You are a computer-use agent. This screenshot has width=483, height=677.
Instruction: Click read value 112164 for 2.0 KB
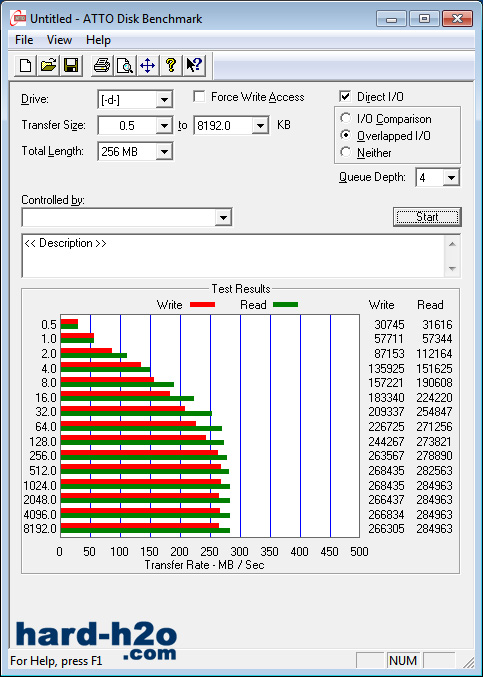point(434,354)
